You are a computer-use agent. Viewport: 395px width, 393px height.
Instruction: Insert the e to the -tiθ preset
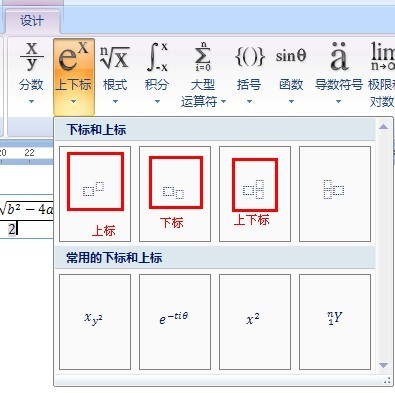175,322
